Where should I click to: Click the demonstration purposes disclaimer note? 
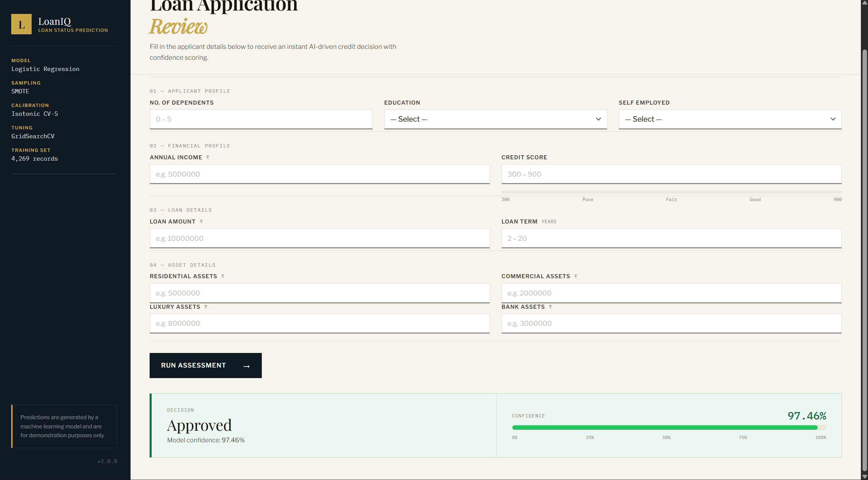[x=64, y=426]
